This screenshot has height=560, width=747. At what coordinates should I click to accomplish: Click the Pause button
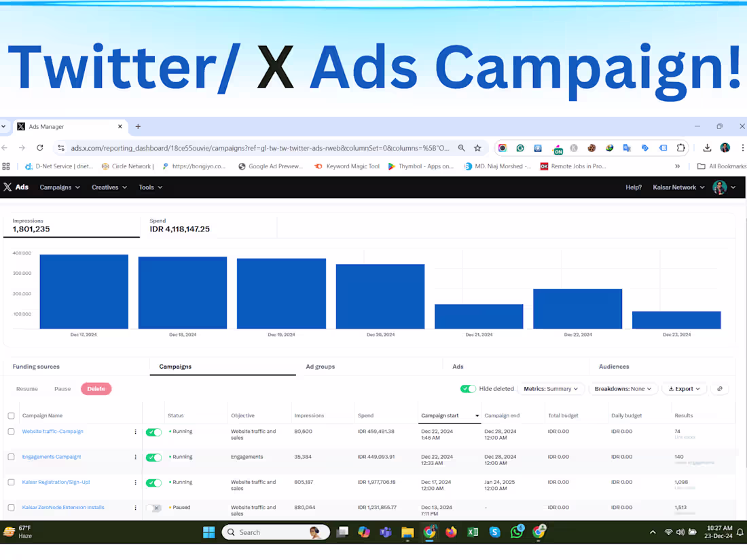coord(62,389)
